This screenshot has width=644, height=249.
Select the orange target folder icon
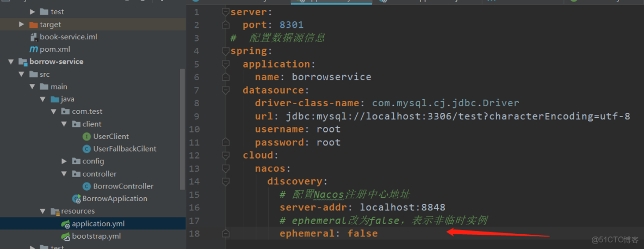tap(34, 25)
